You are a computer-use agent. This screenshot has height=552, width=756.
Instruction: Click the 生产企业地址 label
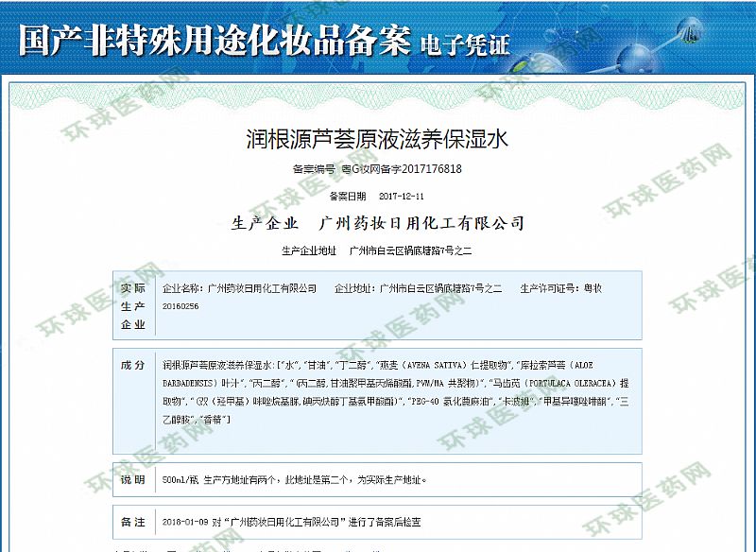click(308, 251)
